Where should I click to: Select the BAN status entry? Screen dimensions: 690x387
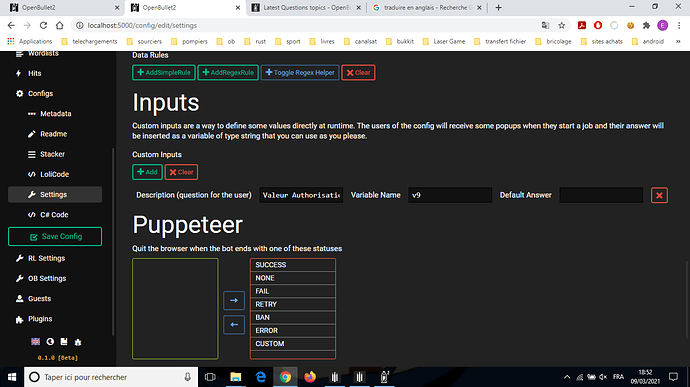[293, 317]
